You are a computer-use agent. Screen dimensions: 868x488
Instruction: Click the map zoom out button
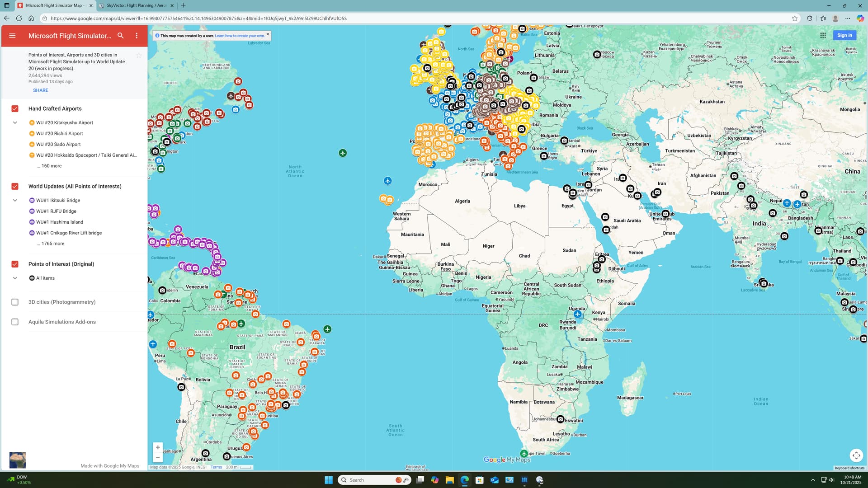(158, 457)
